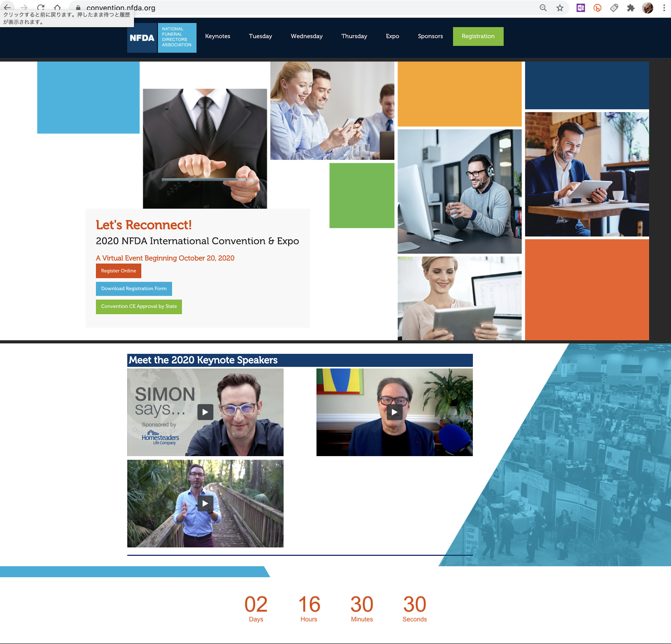Open the OneNote clipper extension icon
The image size is (671, 644).
[x=581, y=8]
